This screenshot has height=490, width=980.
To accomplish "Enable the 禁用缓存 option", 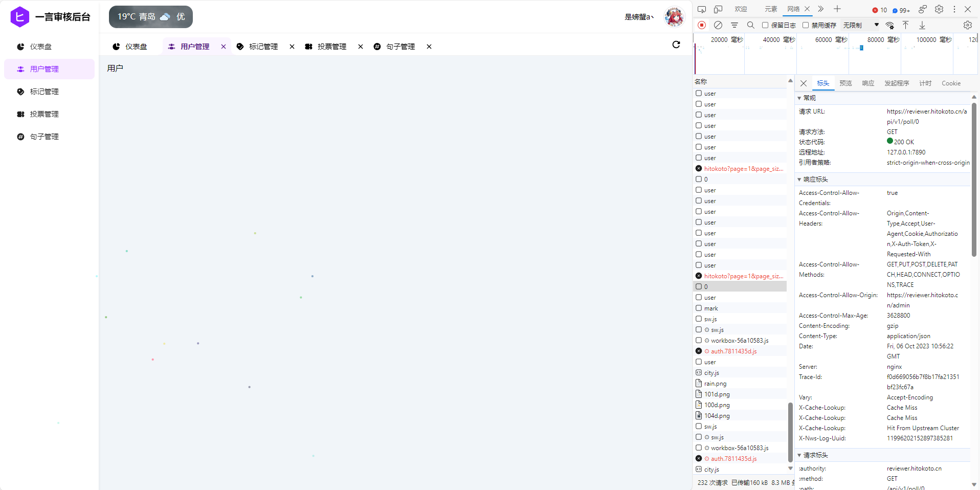I will pos(806,25).
